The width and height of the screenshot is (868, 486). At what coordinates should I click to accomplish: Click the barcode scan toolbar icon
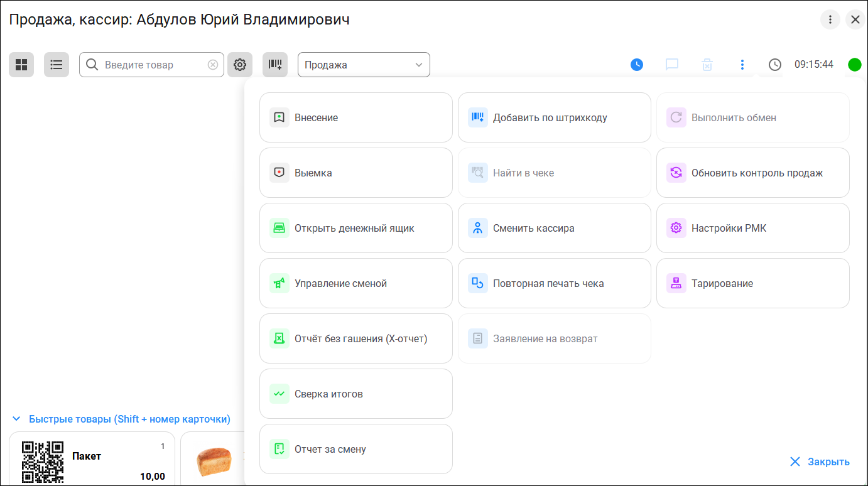(x=275, y=65)
